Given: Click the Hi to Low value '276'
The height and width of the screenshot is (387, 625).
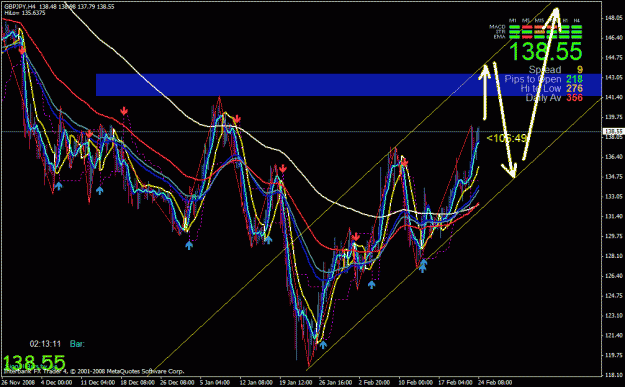Looking at the screenshot, I should [x=574, y=88].
